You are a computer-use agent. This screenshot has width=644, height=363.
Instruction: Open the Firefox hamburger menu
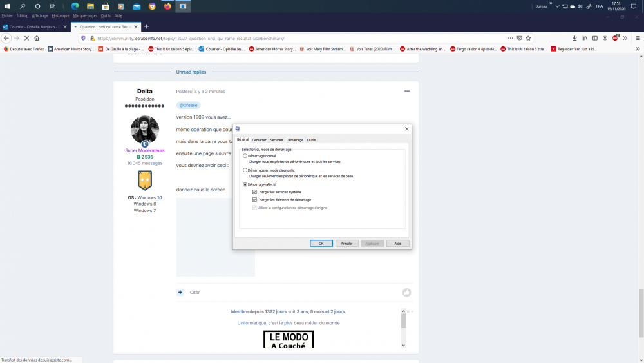click(x=638, y=38)
